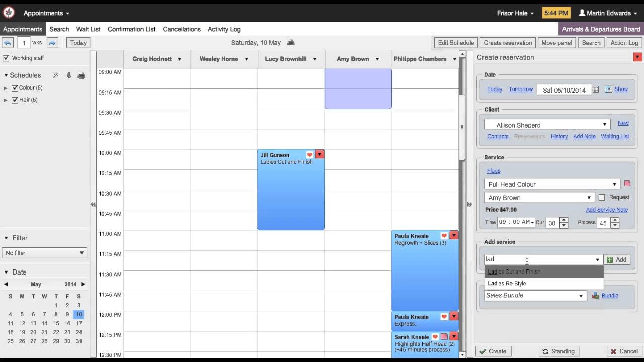Click the Add Service Note link

607,210
